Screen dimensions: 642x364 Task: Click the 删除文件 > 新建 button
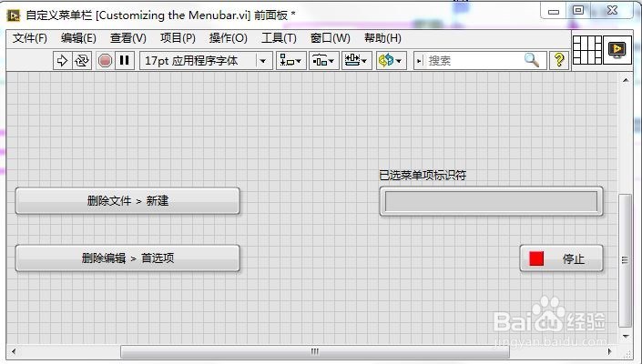coord(127,201)
